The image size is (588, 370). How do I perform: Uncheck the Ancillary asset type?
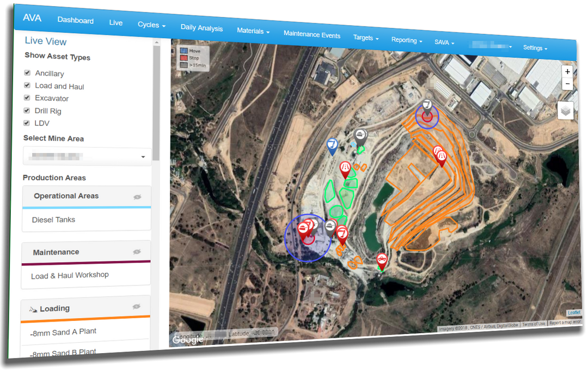point(27,72)
